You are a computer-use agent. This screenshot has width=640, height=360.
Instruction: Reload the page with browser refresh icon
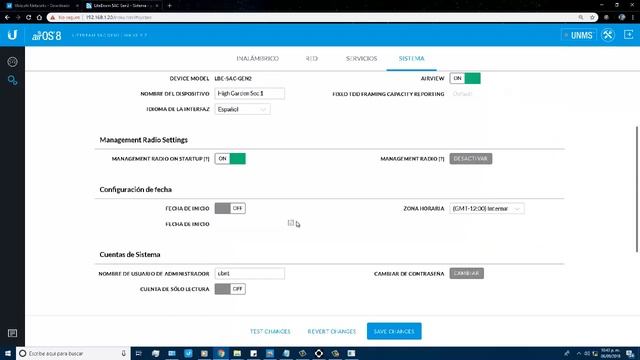(x=29, y=18)
